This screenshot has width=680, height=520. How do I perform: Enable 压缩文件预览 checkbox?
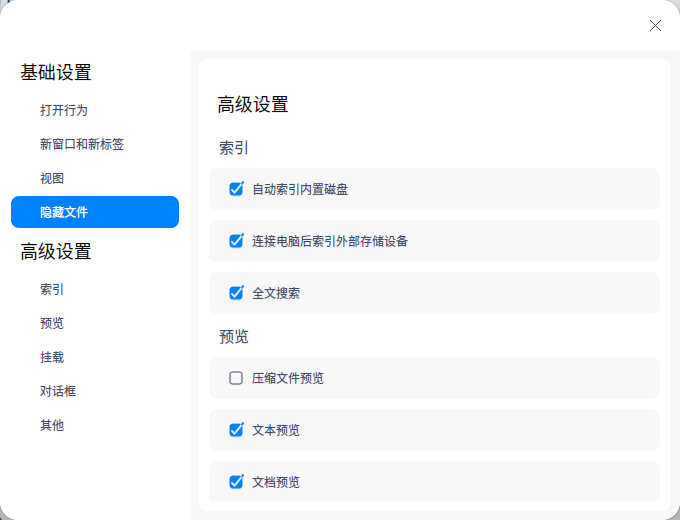(x=236, y=378)
